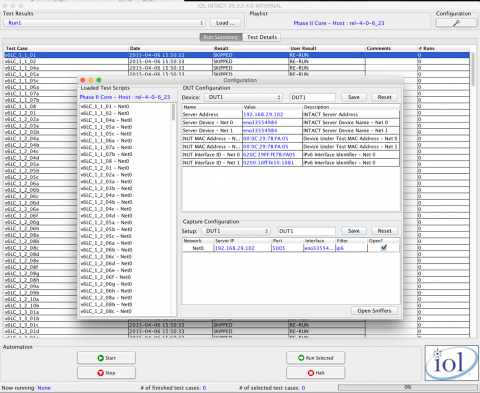Open Configuration with the wrench icon button
480x393 pixels.
(x=456, y=23)
